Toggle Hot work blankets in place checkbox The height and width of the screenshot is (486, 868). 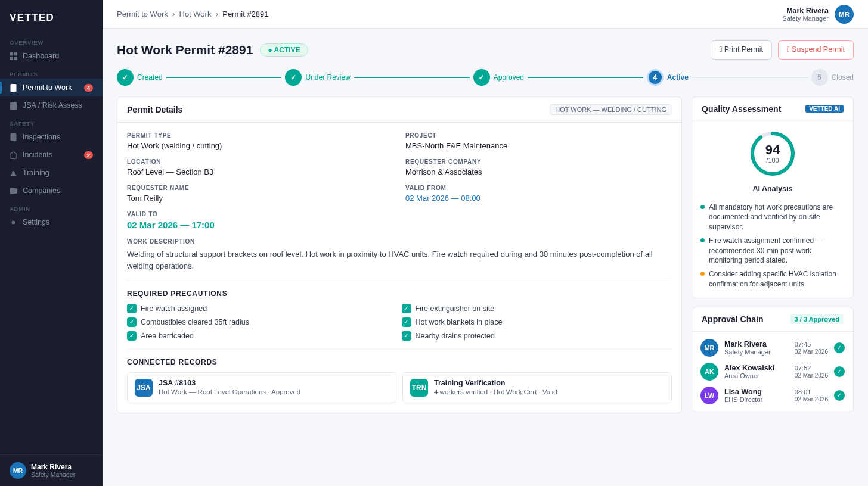[407, 322]
